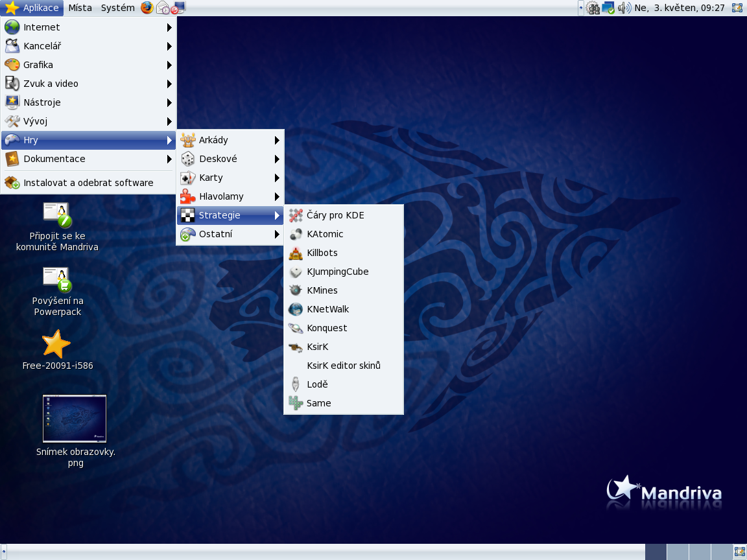
Task: Open KJumpingCube game
Action: pyautogui.click(x=344, y=272)
